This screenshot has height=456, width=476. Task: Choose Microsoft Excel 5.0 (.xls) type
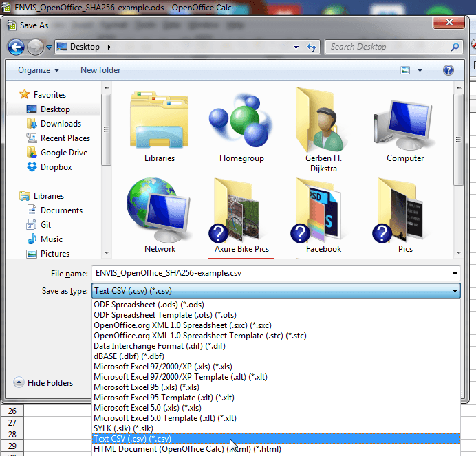276,408
